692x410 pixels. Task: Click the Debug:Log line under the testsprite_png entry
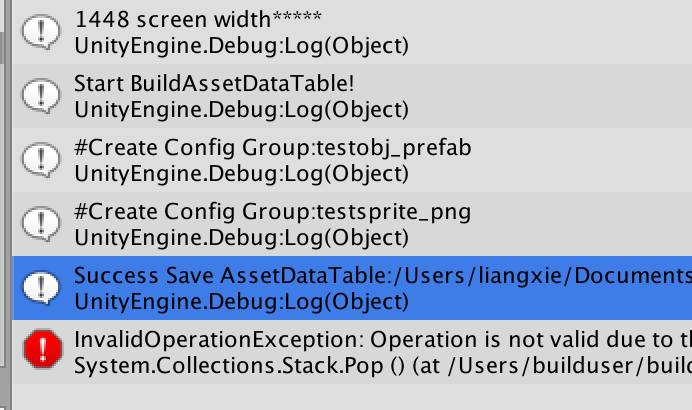(x=241, y=237)
